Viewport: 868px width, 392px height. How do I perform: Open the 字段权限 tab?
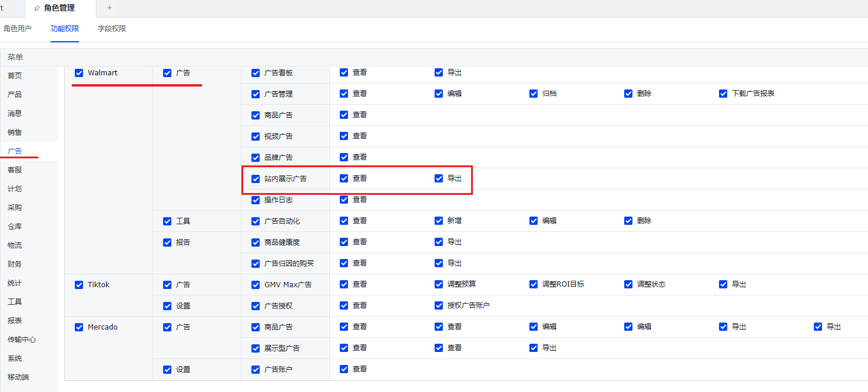112,29
